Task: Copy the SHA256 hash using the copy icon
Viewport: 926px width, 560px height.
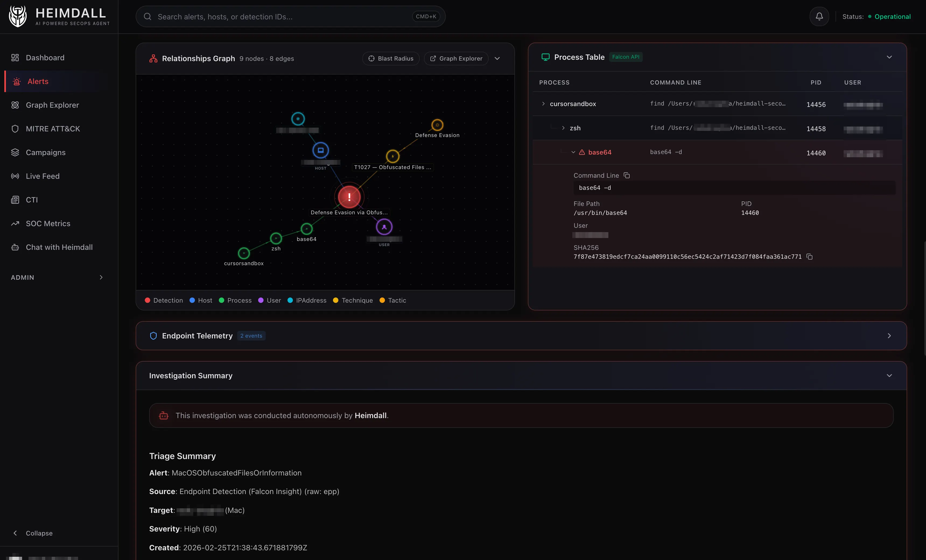Action: click(809, 257)
